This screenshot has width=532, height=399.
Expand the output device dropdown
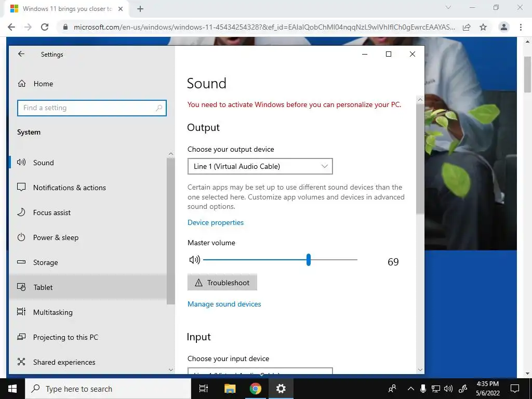[x=260, y=166]
